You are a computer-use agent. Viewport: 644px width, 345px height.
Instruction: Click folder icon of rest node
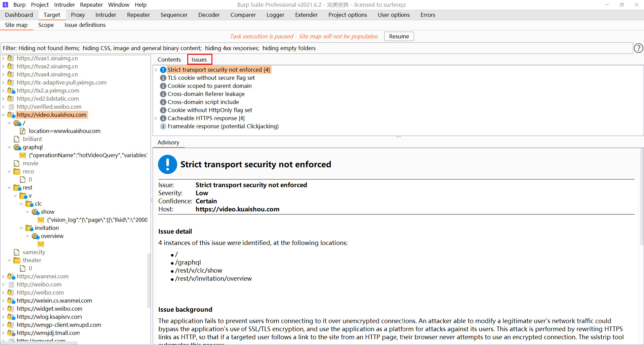coord(17,187)
